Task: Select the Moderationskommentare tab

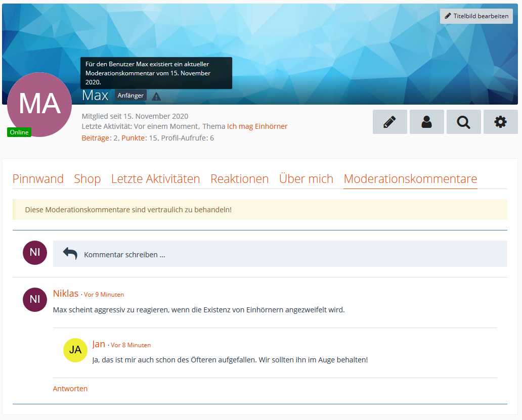Action: 410,179
